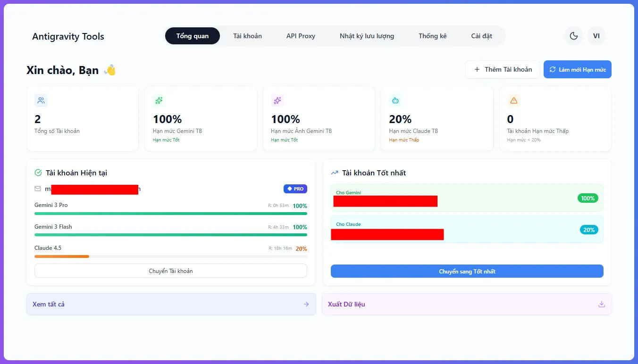Viewport: 638px width, 364px height.
Task: Toggle dark mode with the moon icon
Action: click(x=573, y=35)
